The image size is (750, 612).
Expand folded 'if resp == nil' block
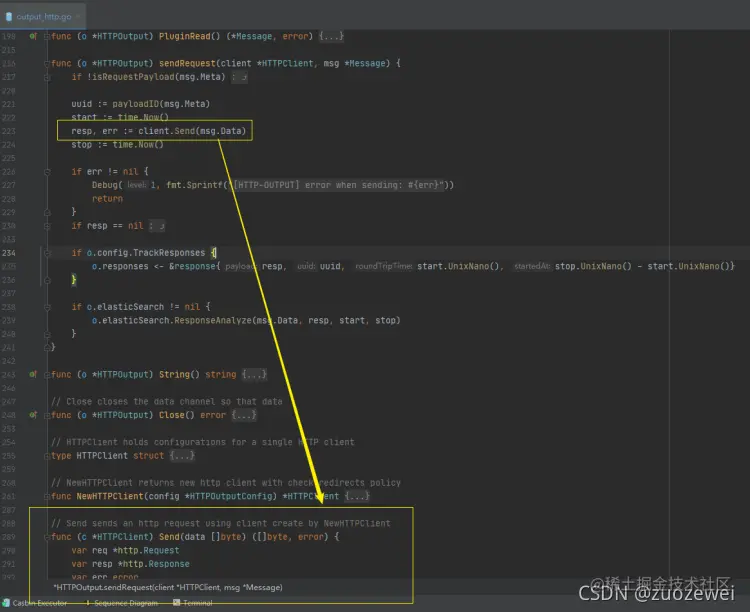[x=157, y=226]
